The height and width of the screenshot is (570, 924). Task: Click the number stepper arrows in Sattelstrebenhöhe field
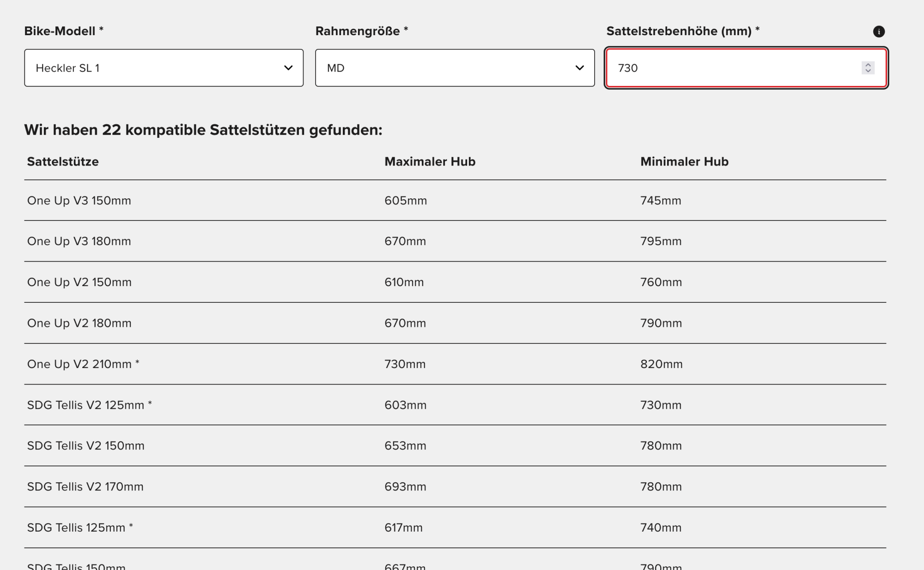click(x=868, y=68)
